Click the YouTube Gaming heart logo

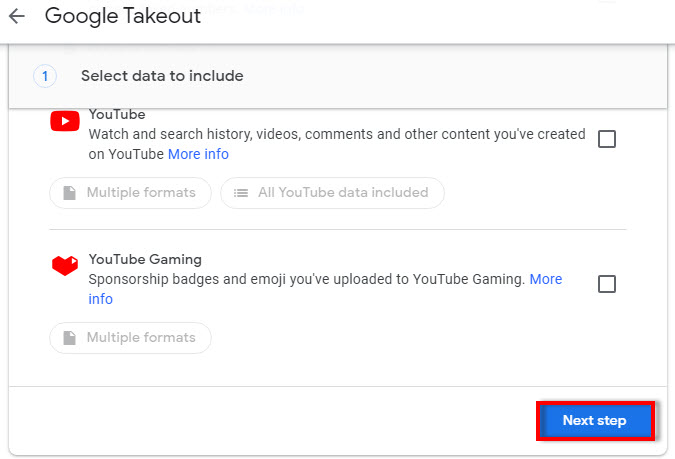pyautogui.click(x=65, y=266)
